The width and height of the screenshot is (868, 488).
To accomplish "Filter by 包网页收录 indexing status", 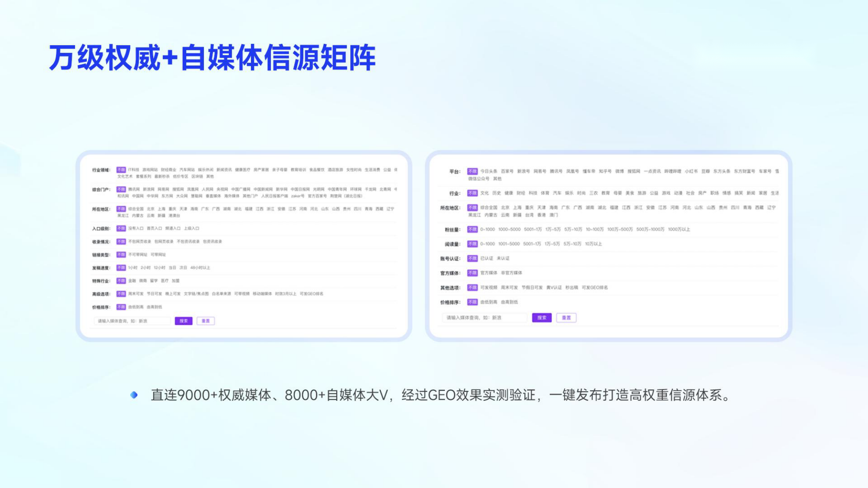I will pyautogui.click(x=164, y=242).
